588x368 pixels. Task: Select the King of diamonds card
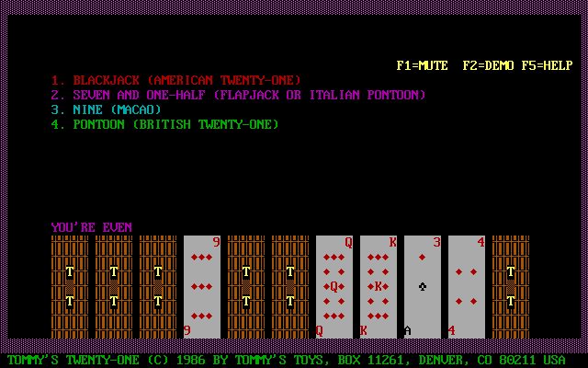tap(379, 287)
